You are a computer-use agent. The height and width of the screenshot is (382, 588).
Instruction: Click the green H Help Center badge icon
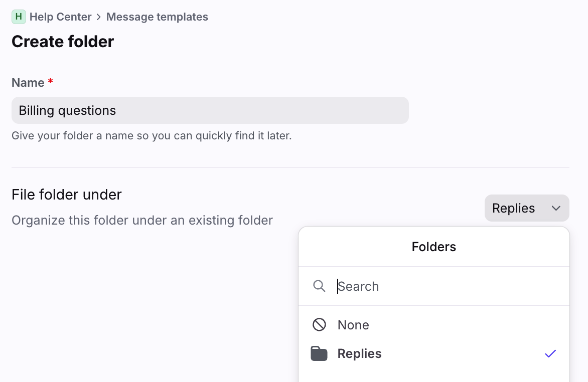point(19,17)
